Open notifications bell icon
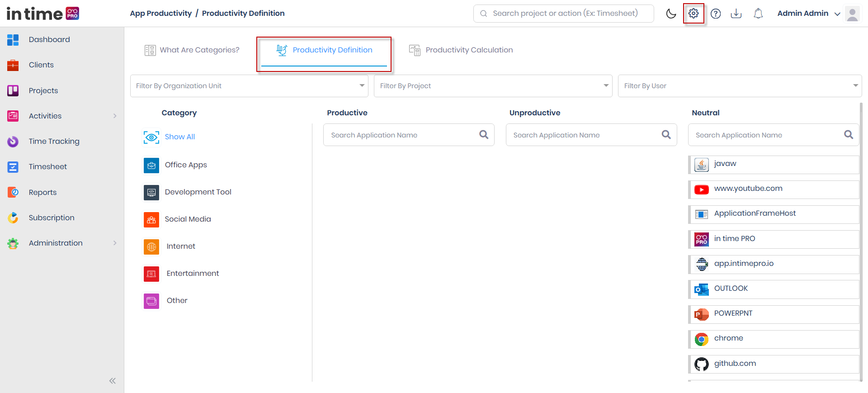 [x=758, y=14]
